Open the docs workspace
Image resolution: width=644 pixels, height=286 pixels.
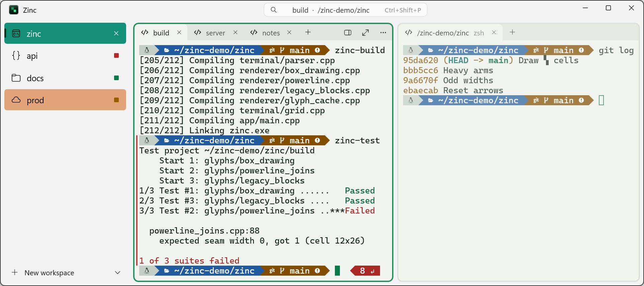65,78
